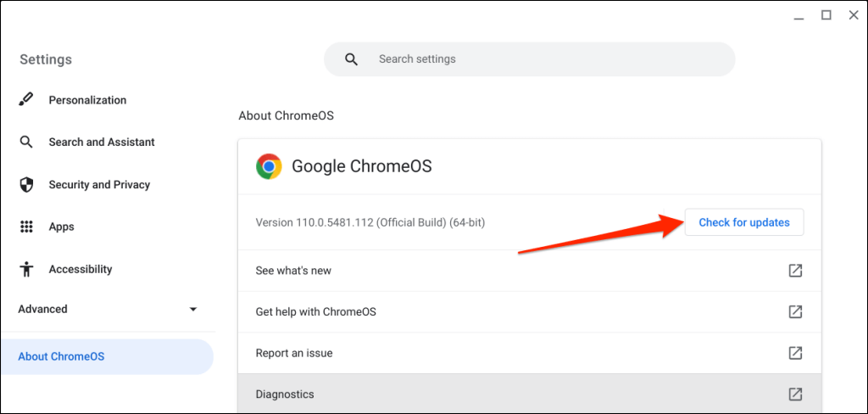Click external link icon for Get help
The image size is (868, 414).
(795, 311)
